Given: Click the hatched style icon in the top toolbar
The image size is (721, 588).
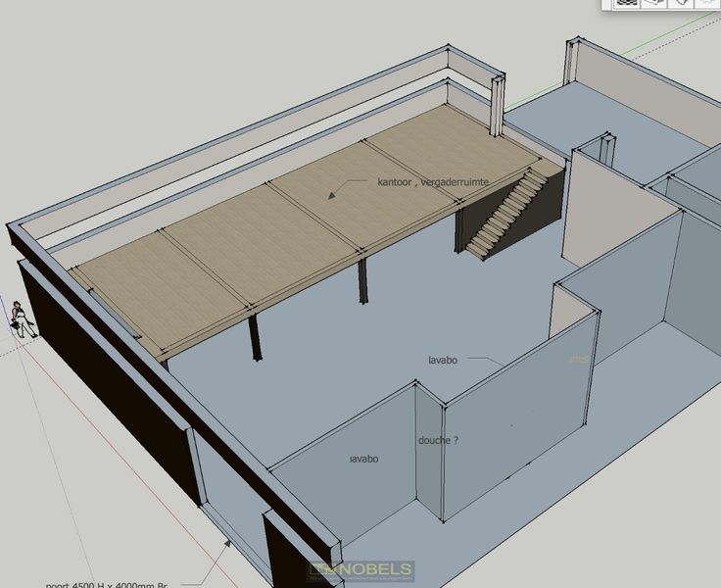Looking at the screenshot, I should (x=628, y=3).
